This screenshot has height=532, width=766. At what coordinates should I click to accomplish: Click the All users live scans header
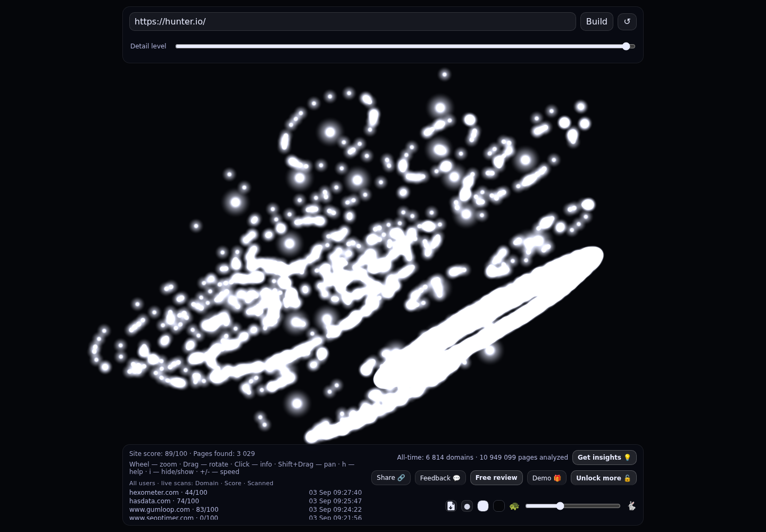201,483
